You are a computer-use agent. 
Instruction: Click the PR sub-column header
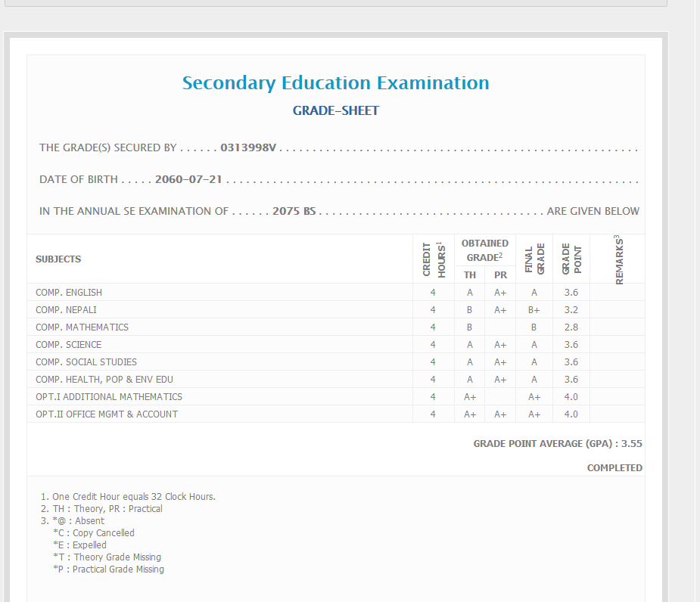(x=500, y=275)
